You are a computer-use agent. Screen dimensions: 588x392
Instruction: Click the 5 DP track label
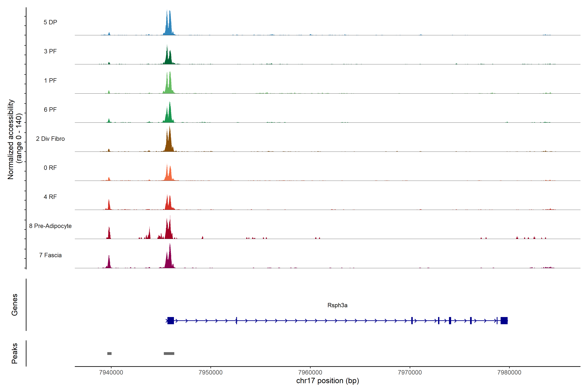pyautogui.click(x=50, y=22)
